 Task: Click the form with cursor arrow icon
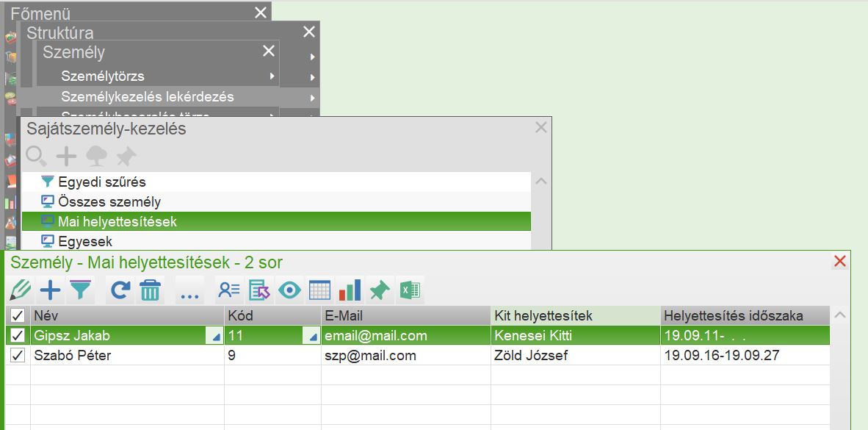click(x=259, y=290)
